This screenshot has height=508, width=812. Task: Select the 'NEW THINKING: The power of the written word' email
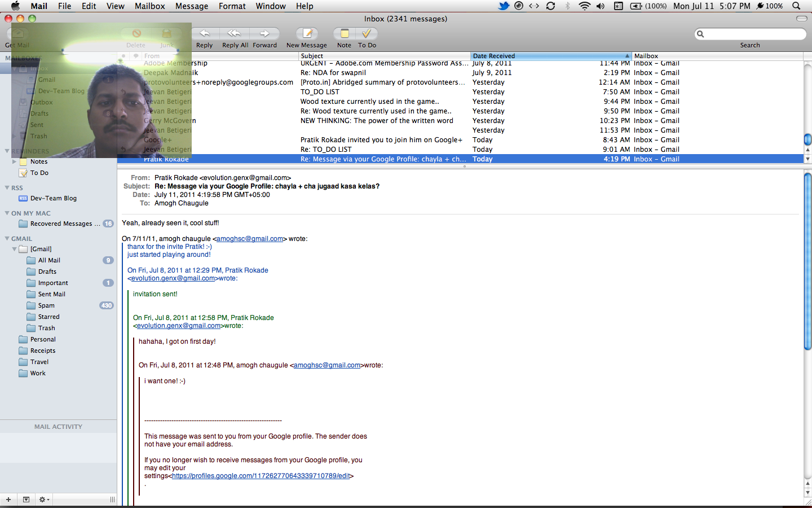tap(460, 121)
